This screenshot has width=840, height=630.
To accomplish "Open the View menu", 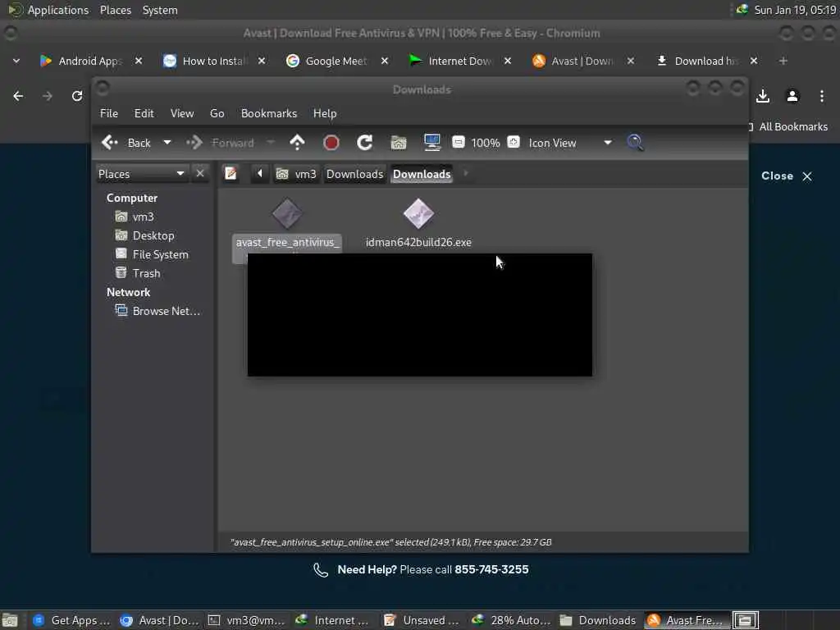I will pos(182,113).
